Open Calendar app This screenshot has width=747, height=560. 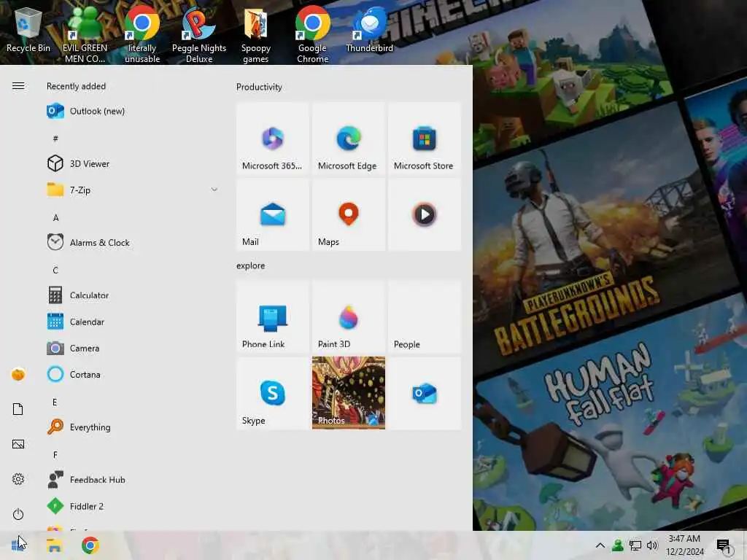point(133,322)
